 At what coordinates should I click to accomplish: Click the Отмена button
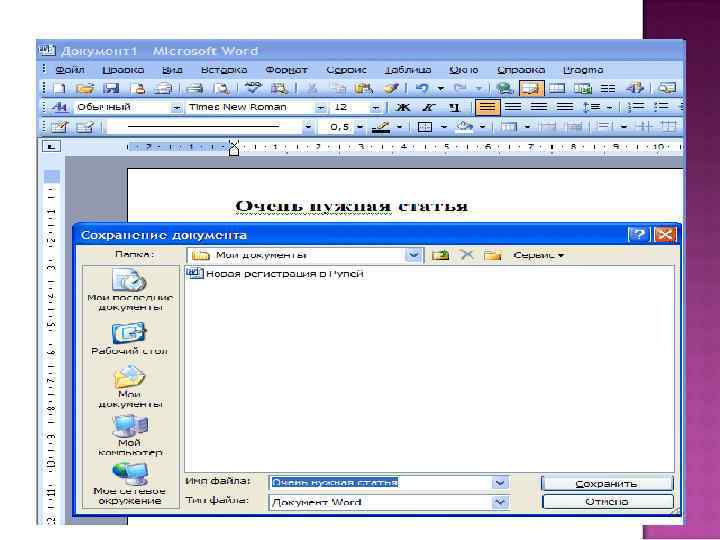(607, 501)
